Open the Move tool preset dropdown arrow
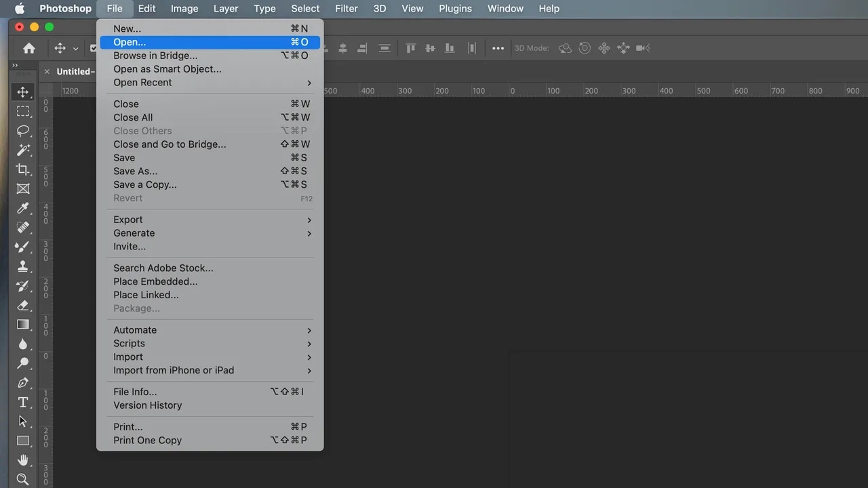 (75, 49)
